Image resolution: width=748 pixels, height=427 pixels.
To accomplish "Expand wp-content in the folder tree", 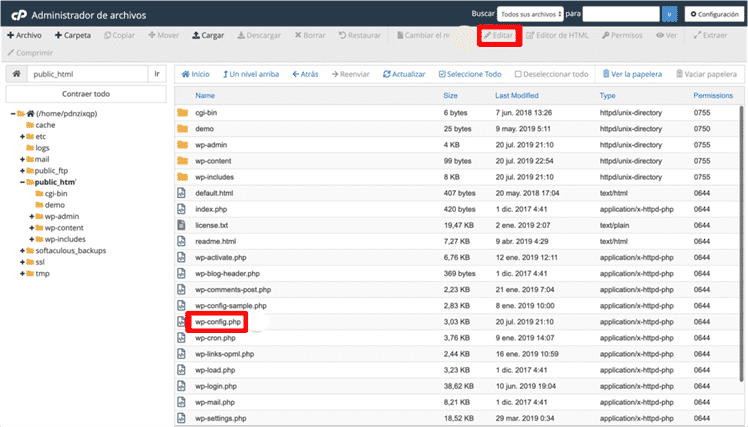I will [32, 228].
